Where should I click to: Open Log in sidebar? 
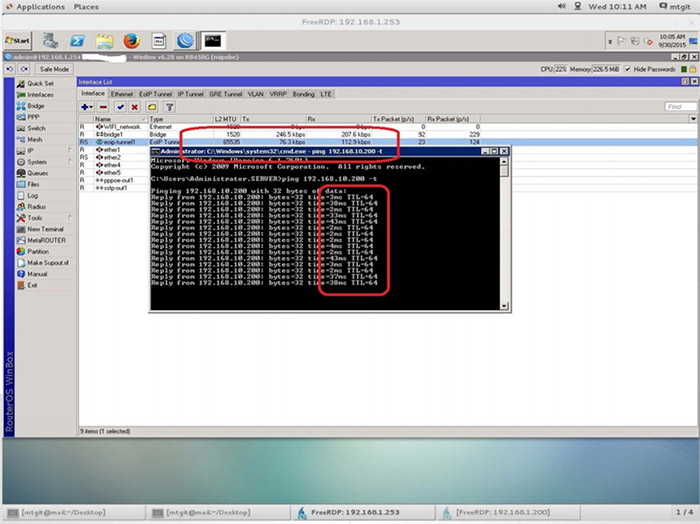tap(33, 195)
